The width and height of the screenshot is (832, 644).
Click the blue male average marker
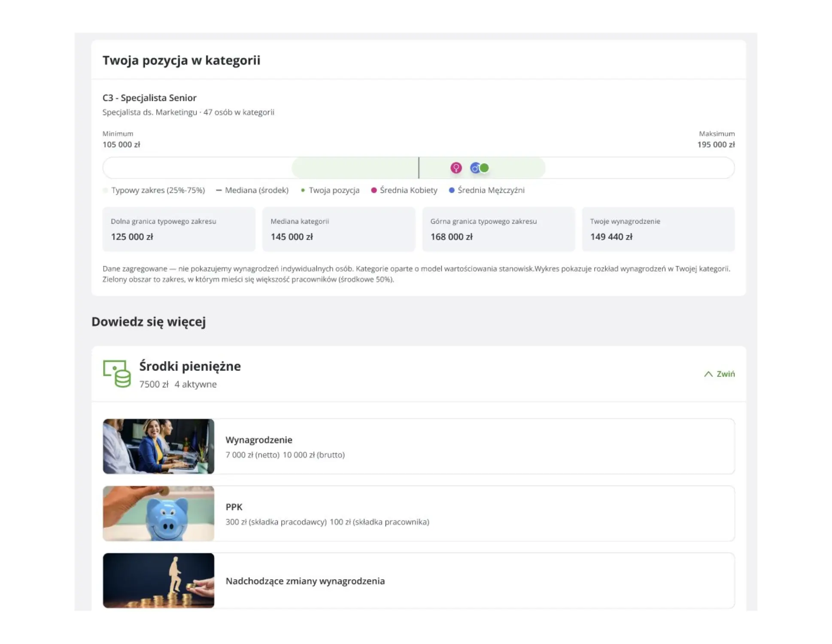coord(474,168)
